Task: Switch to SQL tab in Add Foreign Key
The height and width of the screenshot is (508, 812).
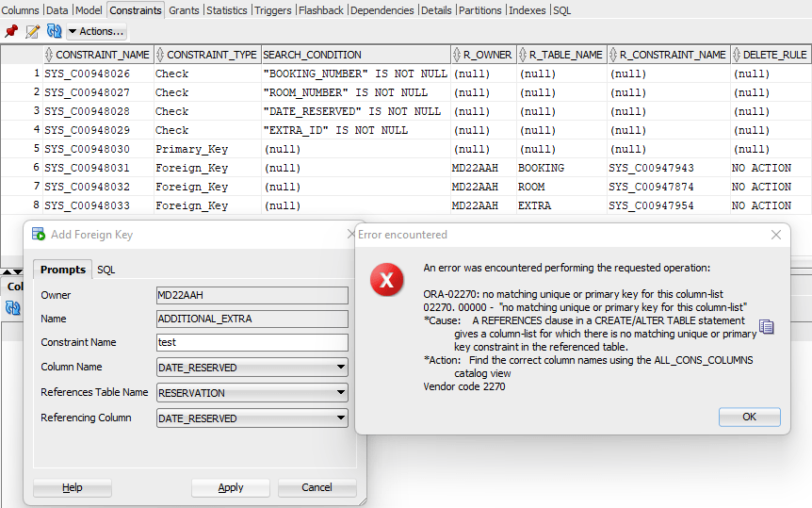Action: coord(106,270)
